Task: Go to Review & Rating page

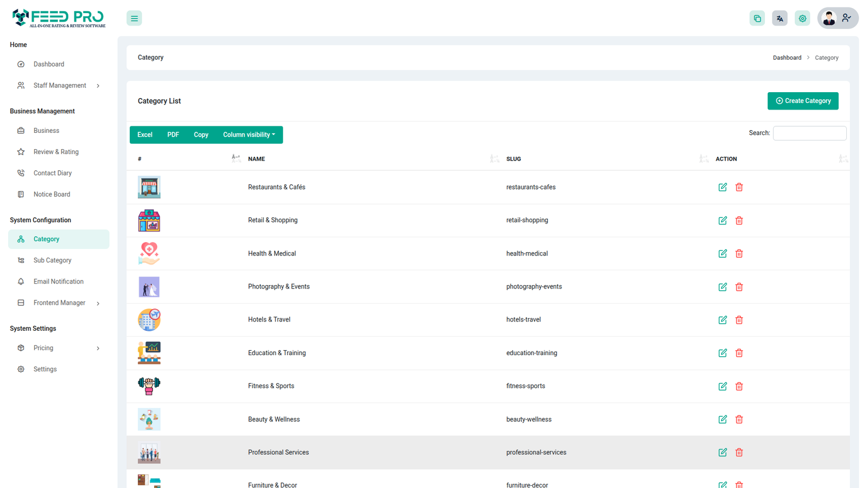Action: pos(56,152)
